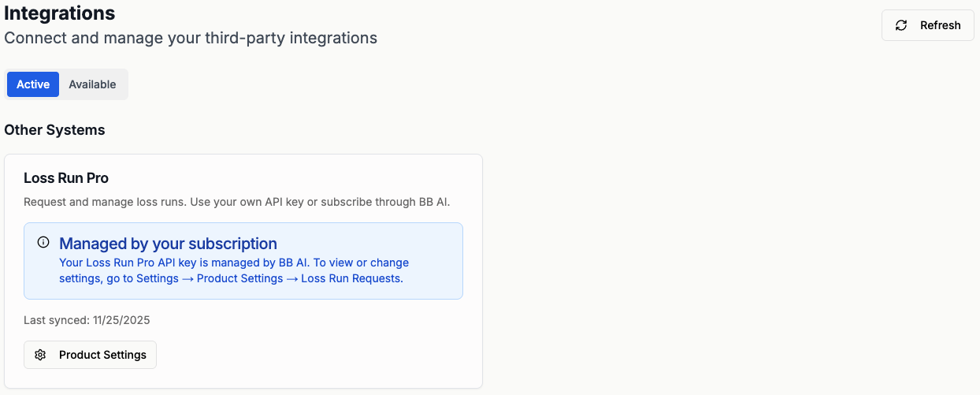Click the 'Loss Run Requests' text in banner
Screen dimensions: 980x395
[351, 278]
